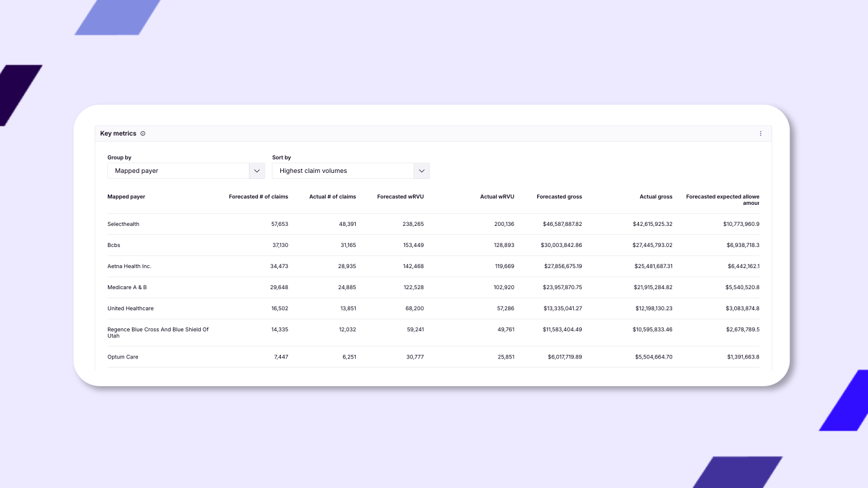Select the Selecthealth payer row
Screen dimensions: 868x488
[123, 224]
